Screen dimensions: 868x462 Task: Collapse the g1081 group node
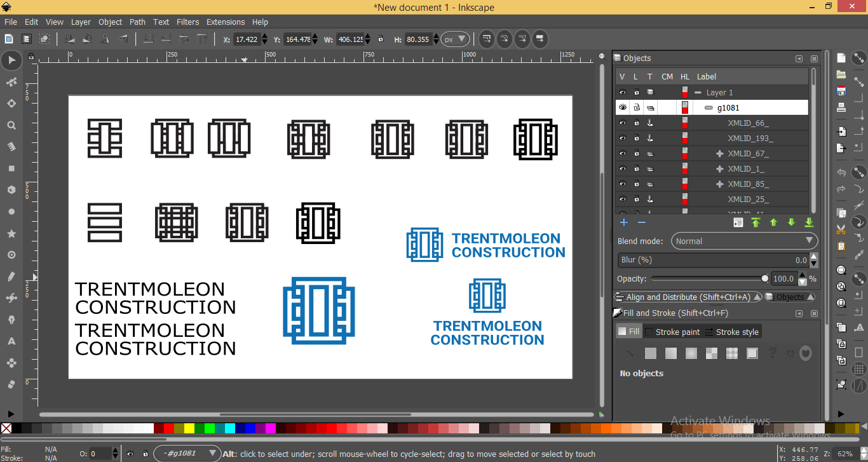[709, 108]
